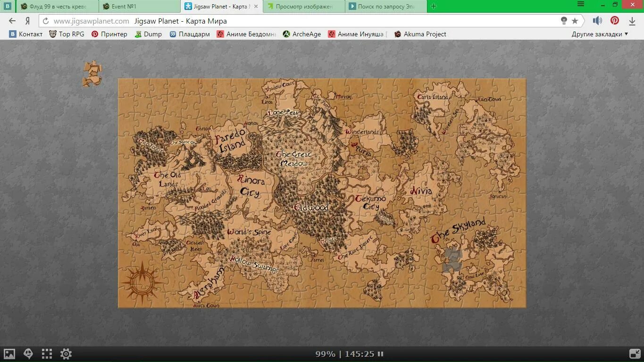Image resolution: width=644 pixels, height=362 pixels.
Task: Open the Аниме Инуяша bookmark
Action: (x=358, y=34)
